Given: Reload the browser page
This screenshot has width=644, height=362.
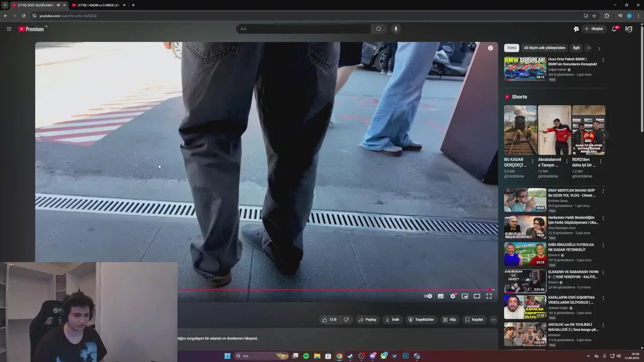Looking at the screenshot, I should [x=23, y=16].
